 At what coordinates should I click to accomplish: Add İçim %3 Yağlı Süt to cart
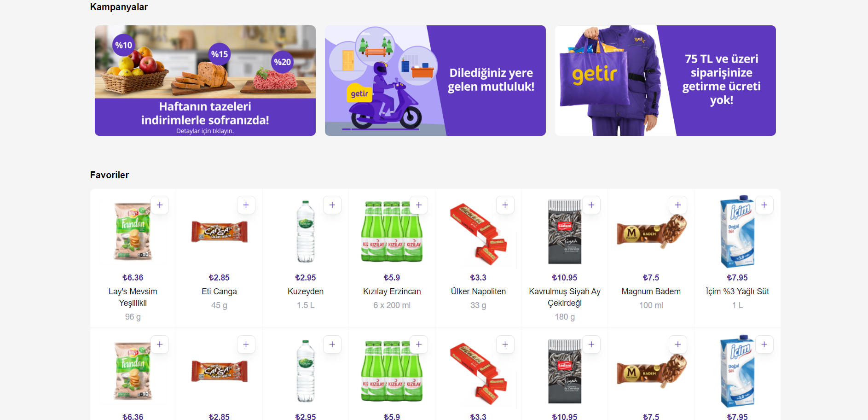(764, 205)
